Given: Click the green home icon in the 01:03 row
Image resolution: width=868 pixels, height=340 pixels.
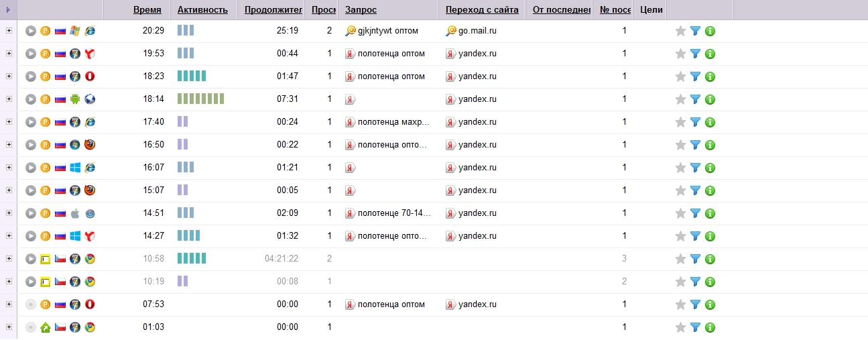Looking at the screenshot, I should point(46,327).
